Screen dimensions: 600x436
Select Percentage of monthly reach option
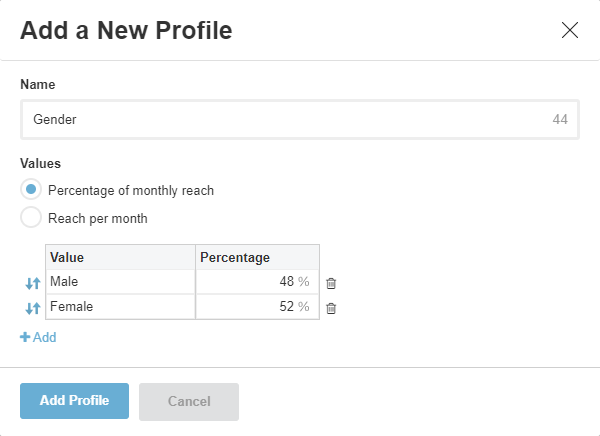31,190
